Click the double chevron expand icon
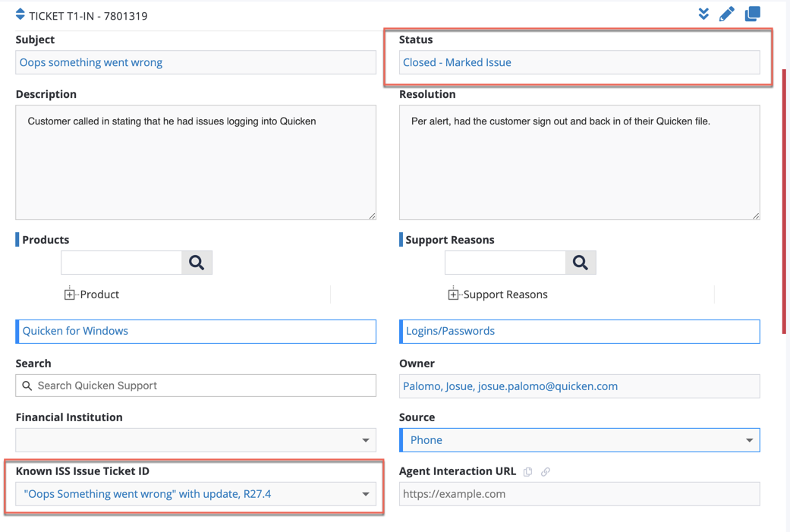Image resolution: width=790 pixels, height=532 pixels. pos(703,14)
